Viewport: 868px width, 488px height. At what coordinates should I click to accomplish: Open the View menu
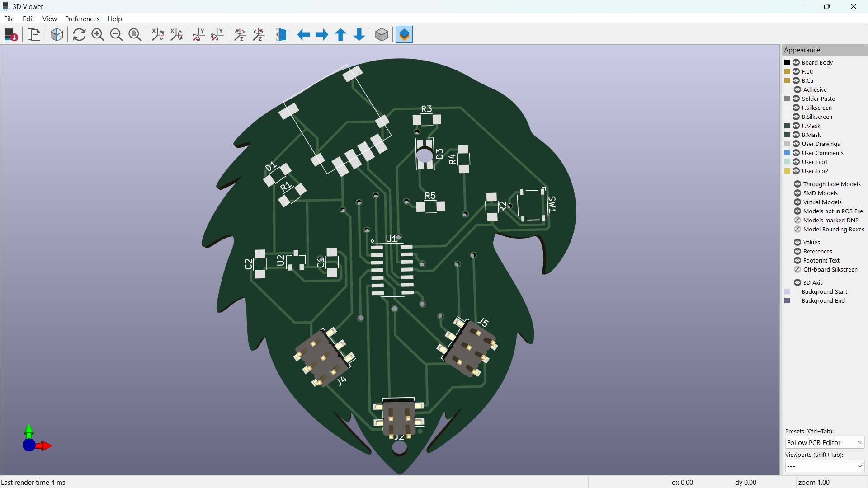49,19
